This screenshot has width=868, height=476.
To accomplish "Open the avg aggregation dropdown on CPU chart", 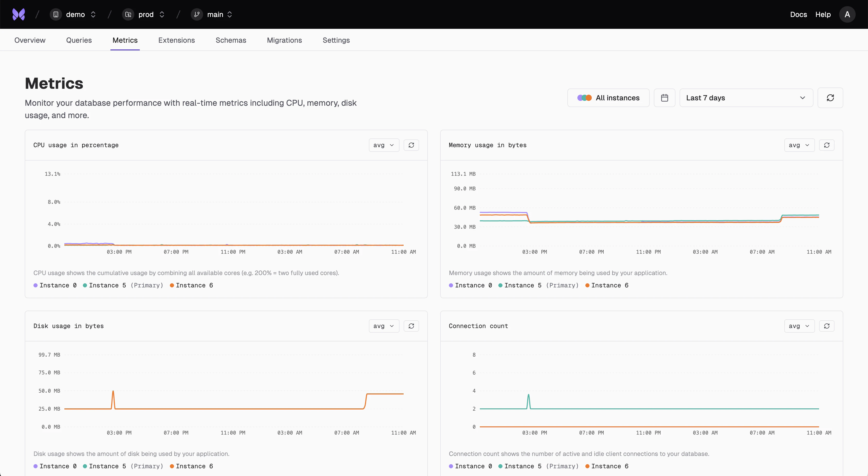I will pos(384,145).
